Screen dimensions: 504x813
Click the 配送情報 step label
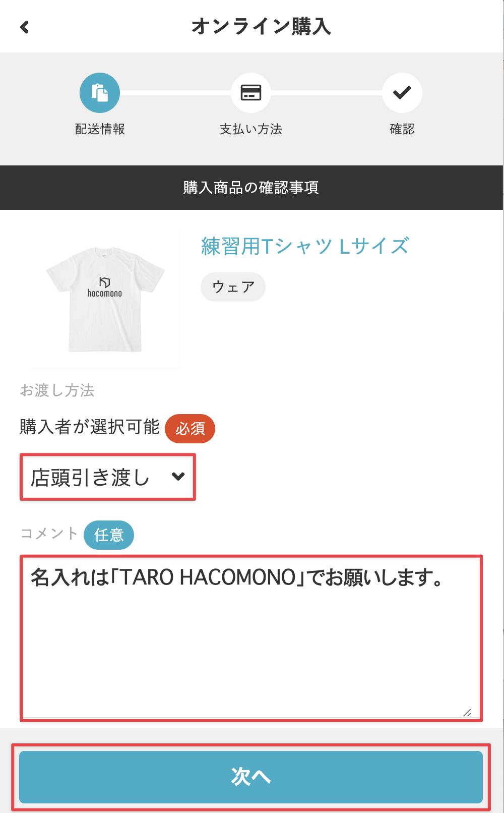(x=100, y=129)
